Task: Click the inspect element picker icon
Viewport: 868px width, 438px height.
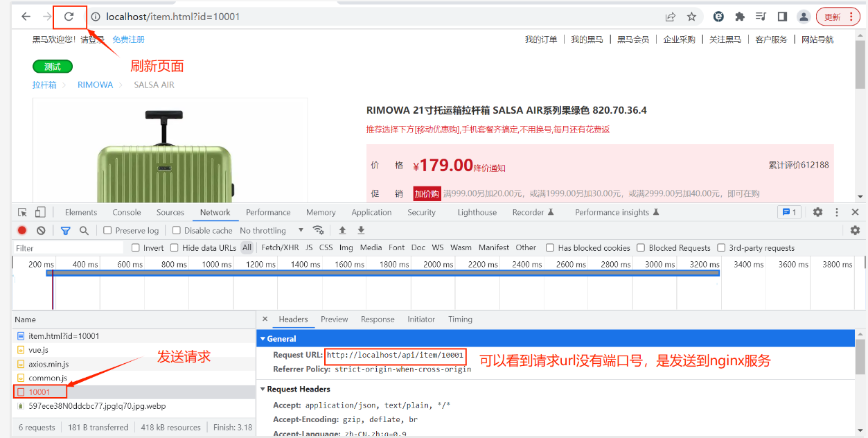Action: coord(23,212)
